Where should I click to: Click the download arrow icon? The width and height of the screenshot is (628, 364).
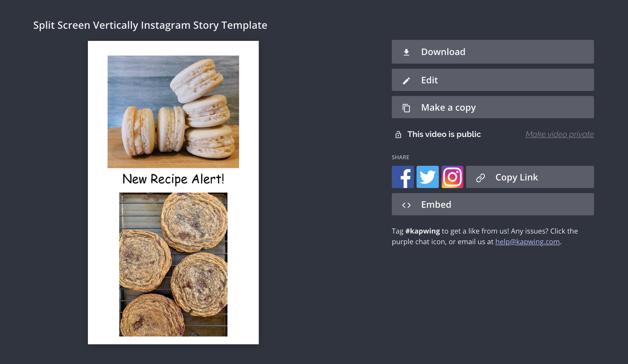tap(406, 52)
